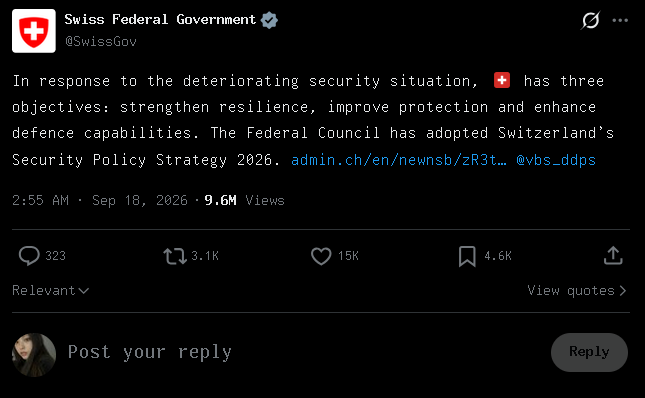Like the post with the heart icon
Viewport: 645px width, 398px height.
point(321,256)
